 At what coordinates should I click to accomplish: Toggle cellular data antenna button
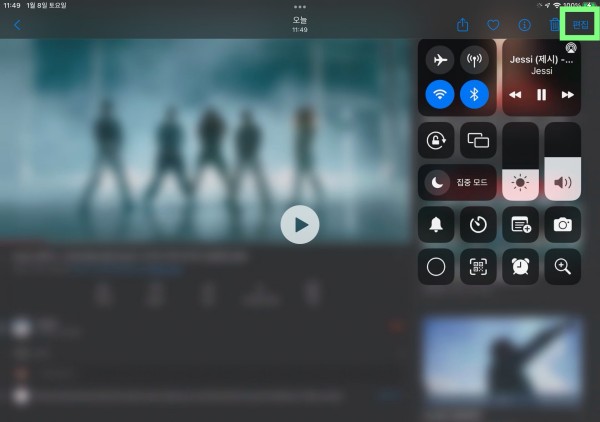[x=475, y=60]
